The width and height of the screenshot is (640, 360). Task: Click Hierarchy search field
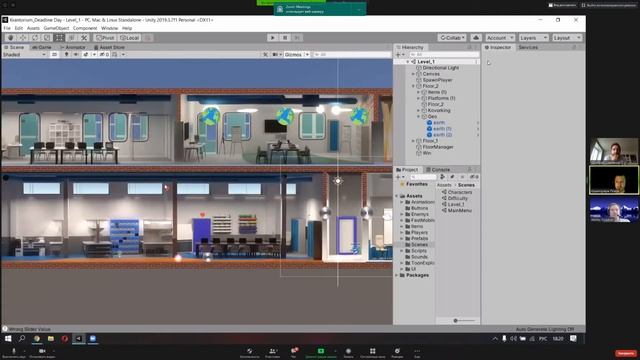444,55
